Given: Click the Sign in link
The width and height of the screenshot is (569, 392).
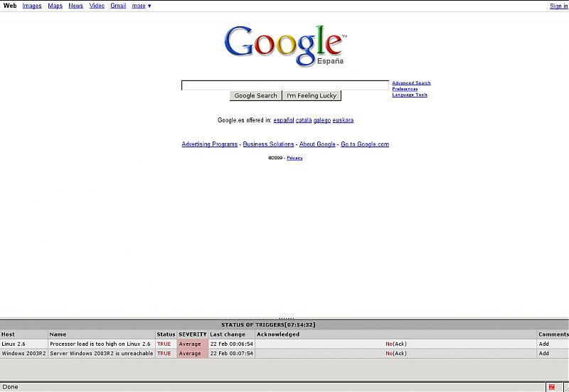Looking at the screenshot, I should tap(559, 6).
